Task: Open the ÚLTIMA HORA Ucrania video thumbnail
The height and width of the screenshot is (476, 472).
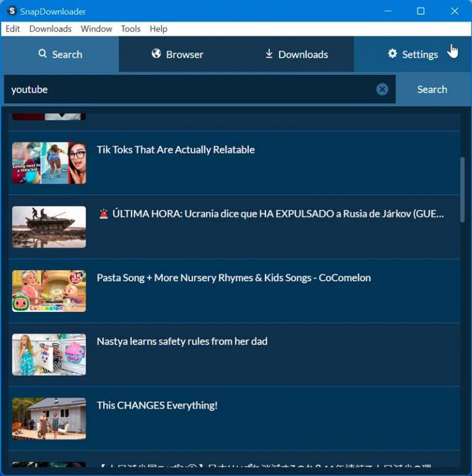Action: pyautogui.click(x=49, y=227)
